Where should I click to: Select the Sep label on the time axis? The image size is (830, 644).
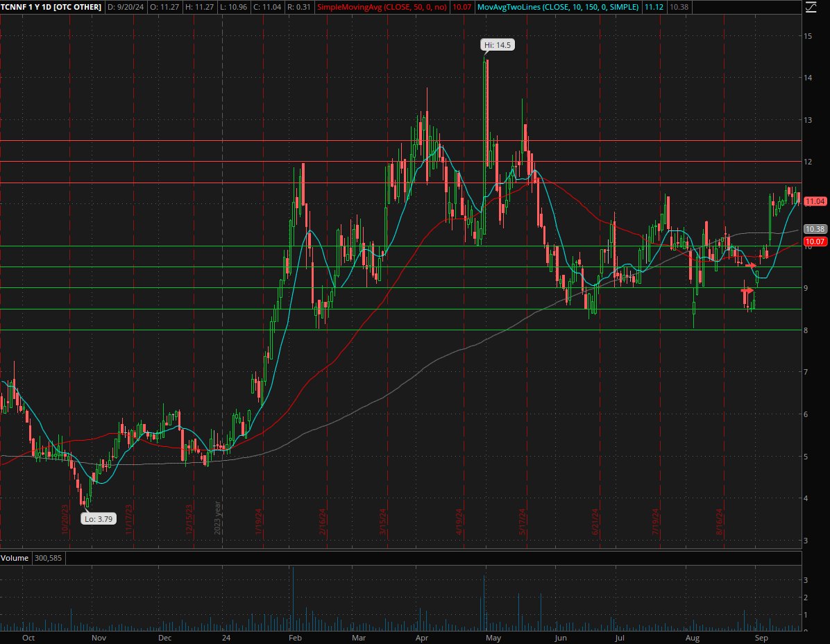761,637
